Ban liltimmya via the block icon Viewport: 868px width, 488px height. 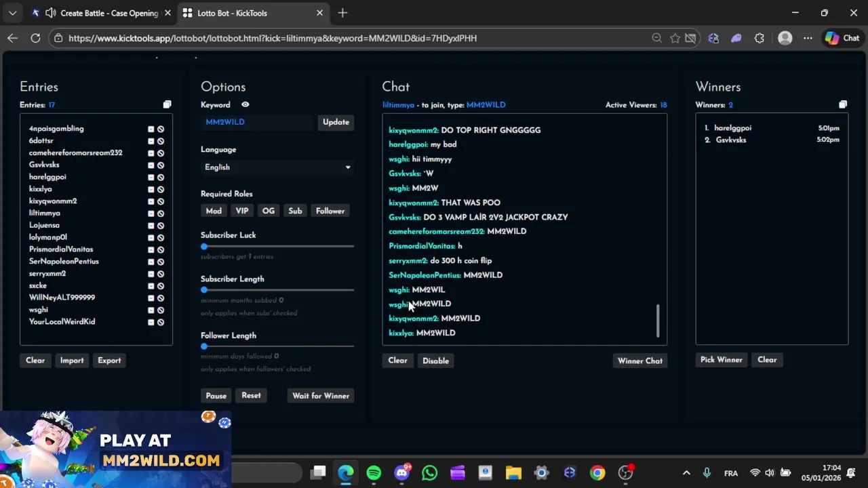click(161, 213)
